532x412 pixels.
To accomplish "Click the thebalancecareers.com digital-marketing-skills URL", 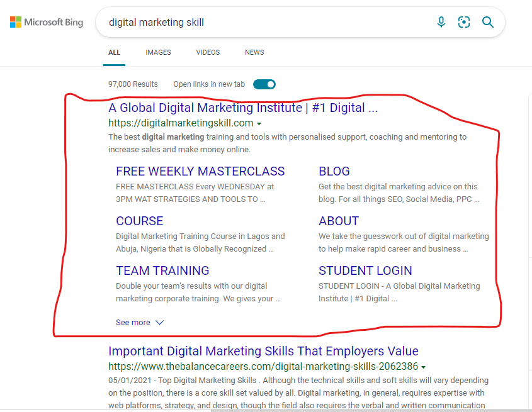I will (263, 367).
